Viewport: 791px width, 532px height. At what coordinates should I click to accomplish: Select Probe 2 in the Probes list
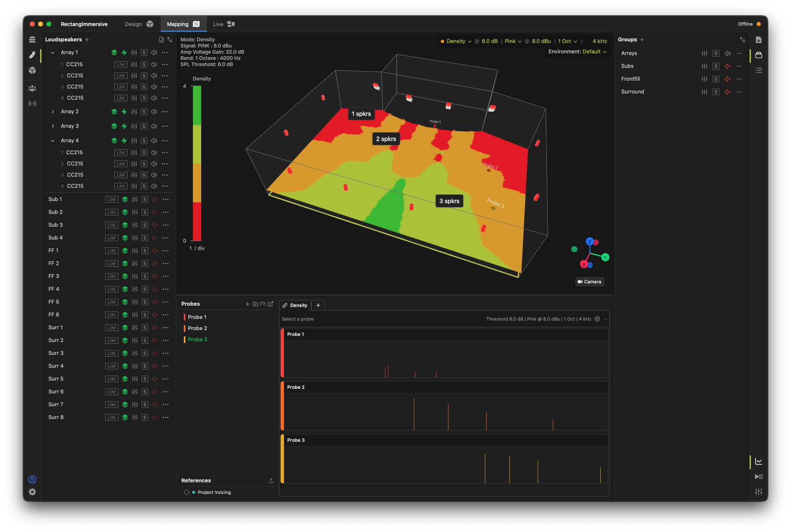pos(197,328)
